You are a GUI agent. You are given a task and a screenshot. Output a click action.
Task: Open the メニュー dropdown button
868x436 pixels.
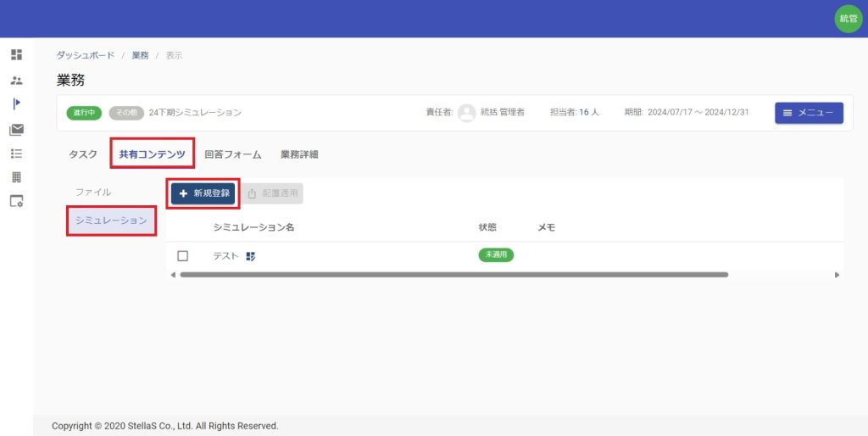(809, 113)
